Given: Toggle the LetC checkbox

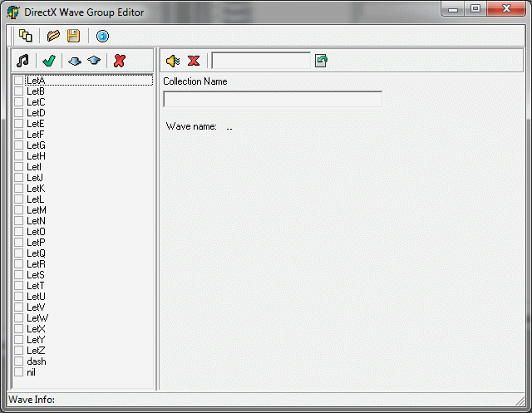Looking at the screenshot, I should click(19, 102).
